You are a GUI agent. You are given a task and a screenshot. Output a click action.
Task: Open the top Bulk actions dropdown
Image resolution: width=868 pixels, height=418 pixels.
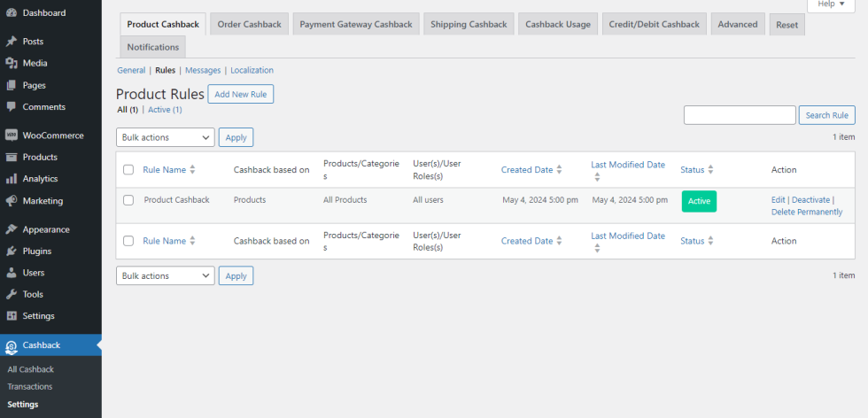click(165, 137)
